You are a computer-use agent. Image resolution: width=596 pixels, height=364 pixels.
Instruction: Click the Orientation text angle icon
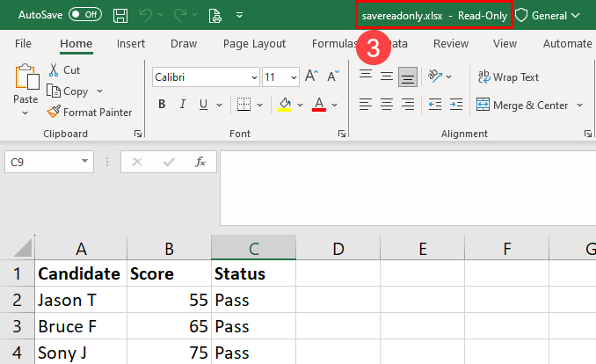coord(435,76)
